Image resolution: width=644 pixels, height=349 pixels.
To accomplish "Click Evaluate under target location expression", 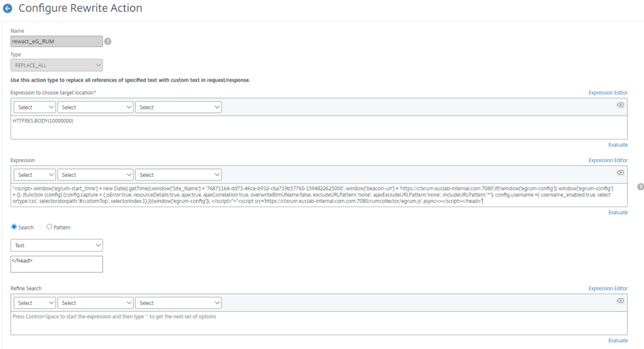I will click(618, 145).
